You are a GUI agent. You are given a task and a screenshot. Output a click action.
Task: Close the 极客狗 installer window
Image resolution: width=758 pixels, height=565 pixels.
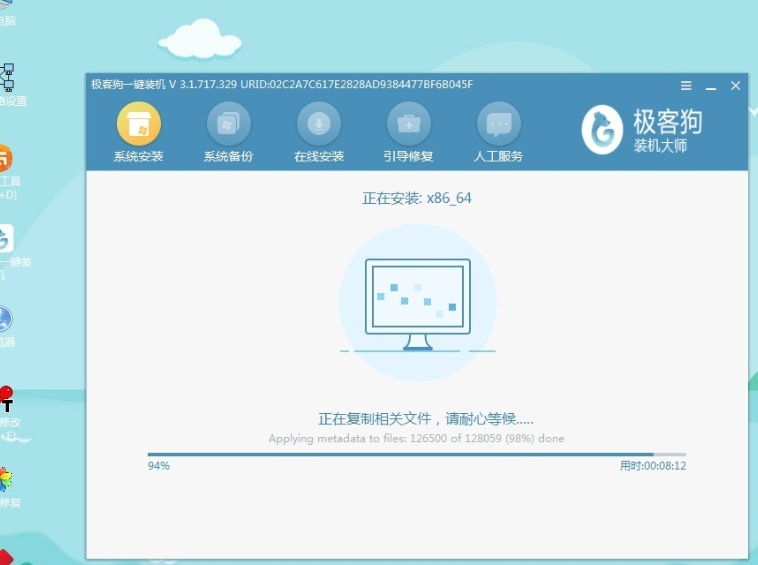pyautogui.click(x=735, y=86)
